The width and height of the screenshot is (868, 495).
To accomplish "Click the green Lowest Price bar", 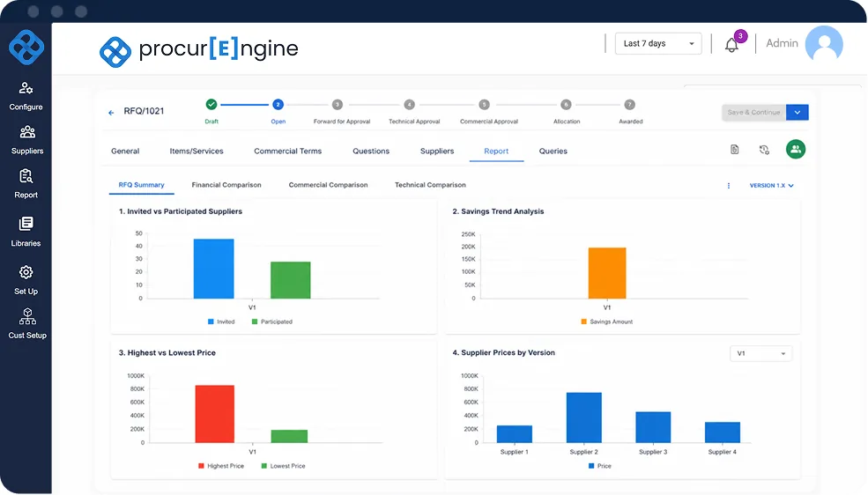I will click(290, 436).
